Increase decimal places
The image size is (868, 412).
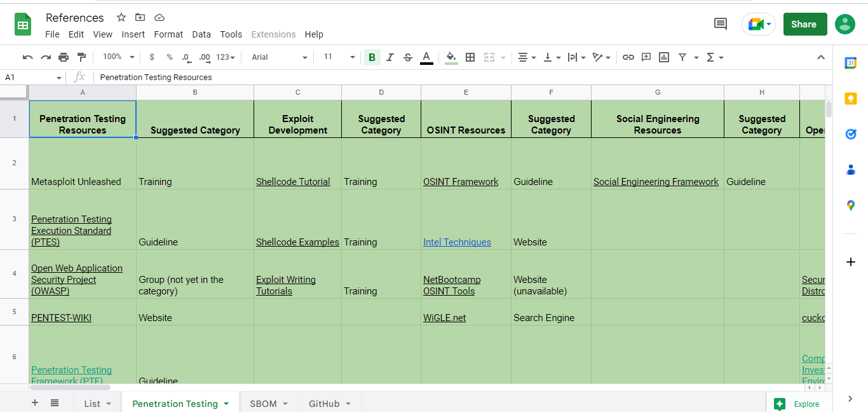tap(205, 57)
